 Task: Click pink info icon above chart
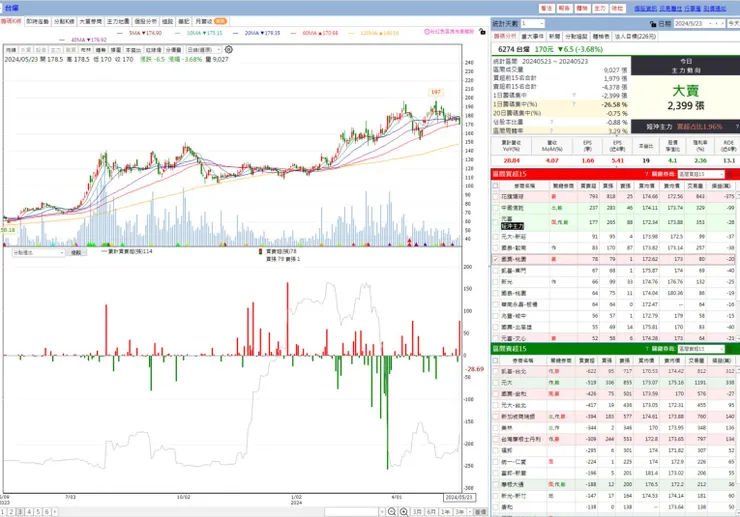[x=427, y=32]
